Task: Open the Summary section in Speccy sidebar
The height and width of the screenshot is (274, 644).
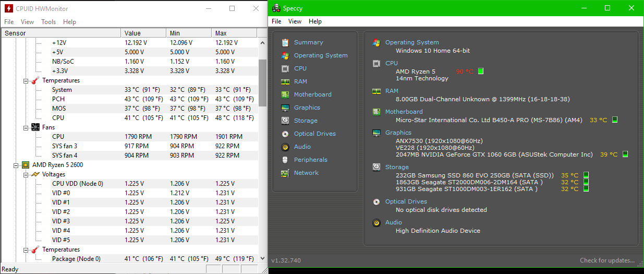Action: pos(308,42)
